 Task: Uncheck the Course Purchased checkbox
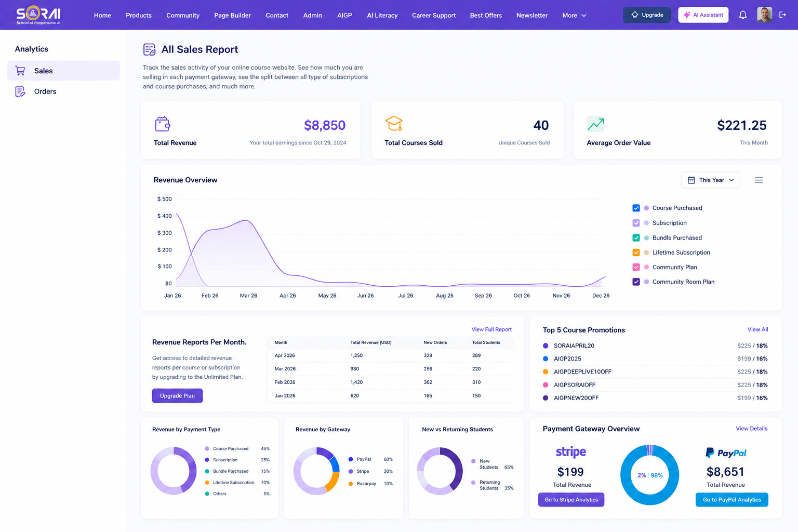click(x=636, y=208)
